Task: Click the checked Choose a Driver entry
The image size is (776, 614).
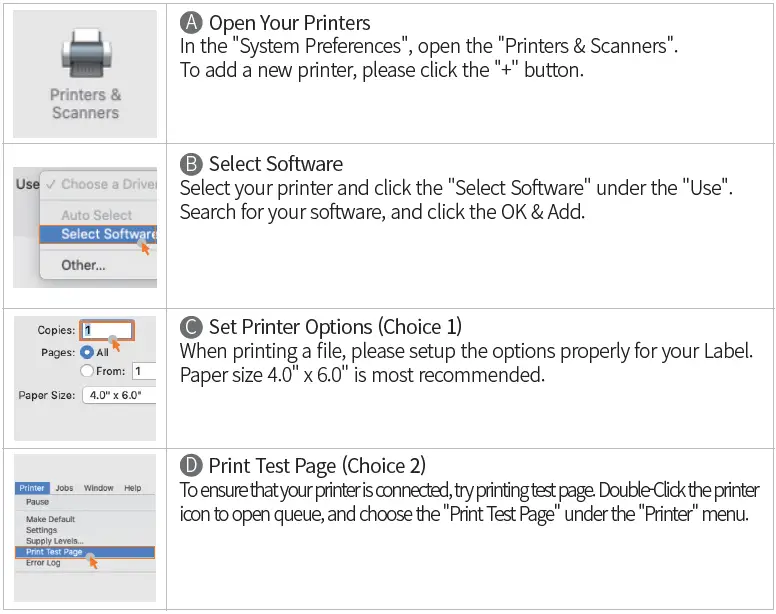Action: (98, 184)
